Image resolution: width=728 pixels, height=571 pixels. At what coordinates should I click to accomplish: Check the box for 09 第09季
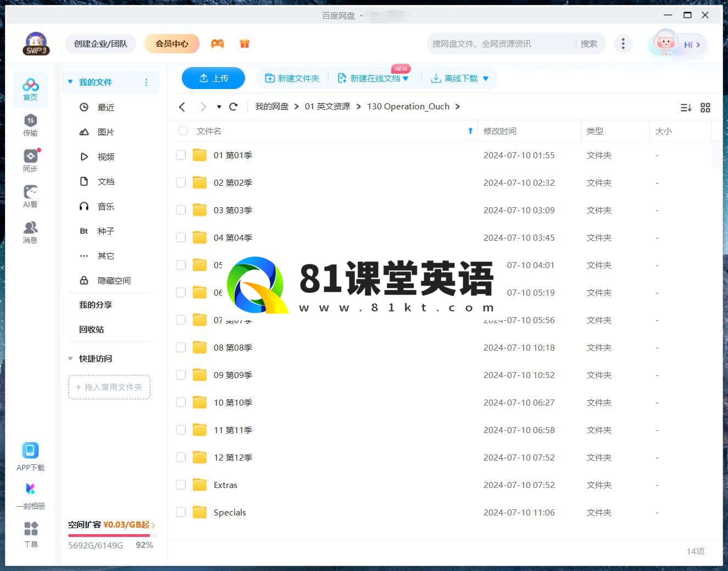[x=181, y=375]
